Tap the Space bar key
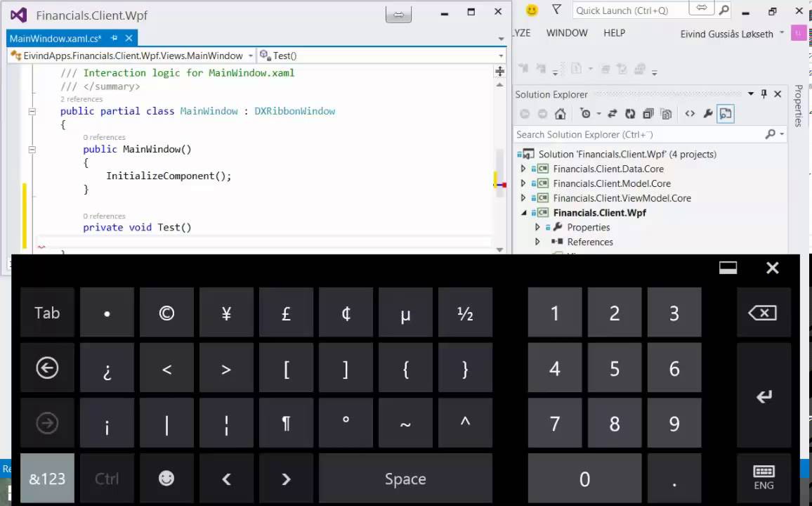The height and width of the screenshot is (506, 812). pos(405,479)
